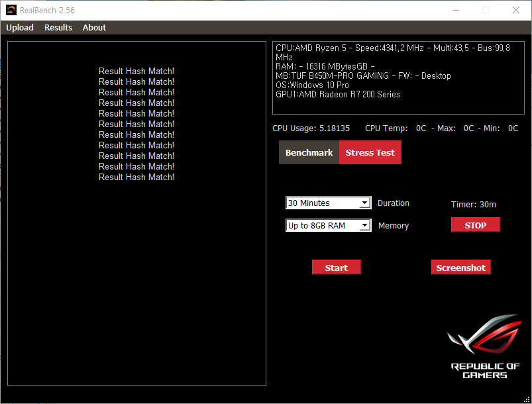Switch to the Benchmark tab
This screenshot has height=404, width=532.
point(309,152)
